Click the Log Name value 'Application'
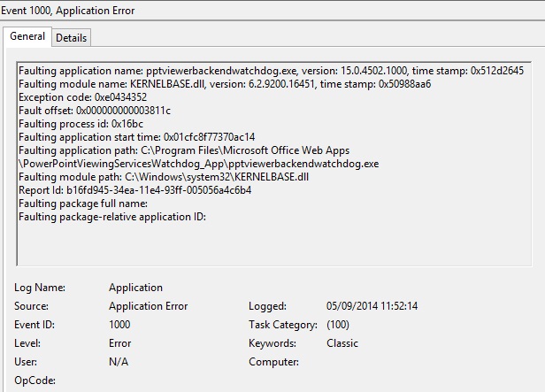 click(135, 288)
